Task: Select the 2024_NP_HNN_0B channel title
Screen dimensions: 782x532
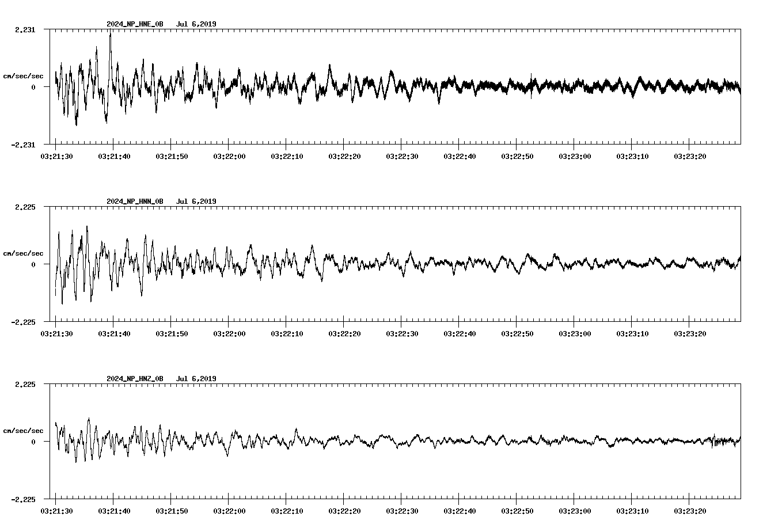Action: point(135,202)
